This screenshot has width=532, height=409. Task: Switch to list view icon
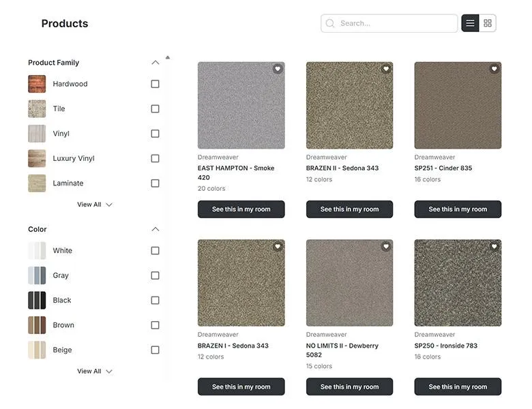point(470,23)
